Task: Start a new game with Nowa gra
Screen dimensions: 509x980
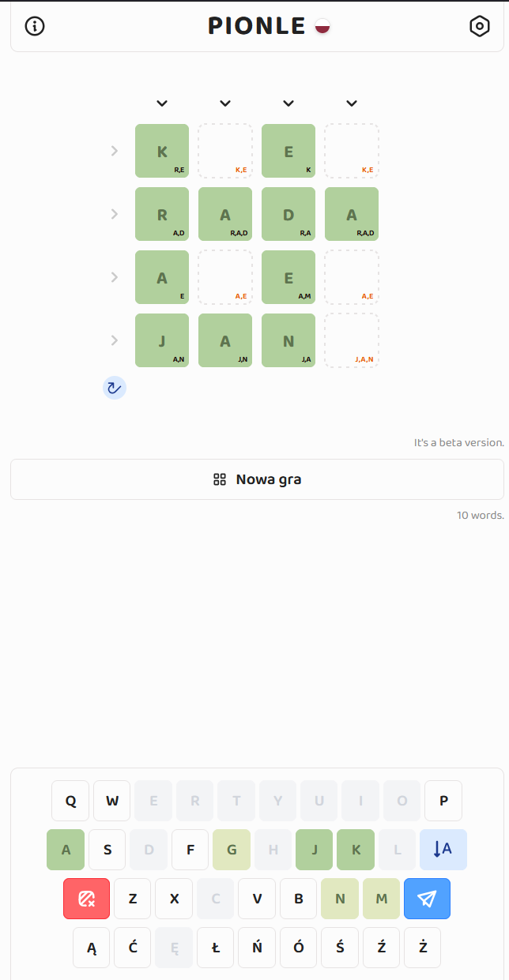Action: pyautogui.click(x=257, y=479)
